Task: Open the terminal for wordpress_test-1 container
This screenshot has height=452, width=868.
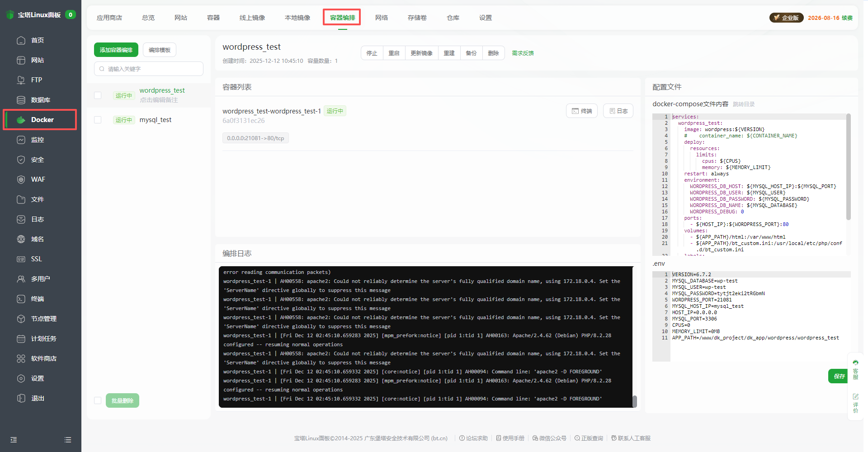Action: (x=581, y=111)
